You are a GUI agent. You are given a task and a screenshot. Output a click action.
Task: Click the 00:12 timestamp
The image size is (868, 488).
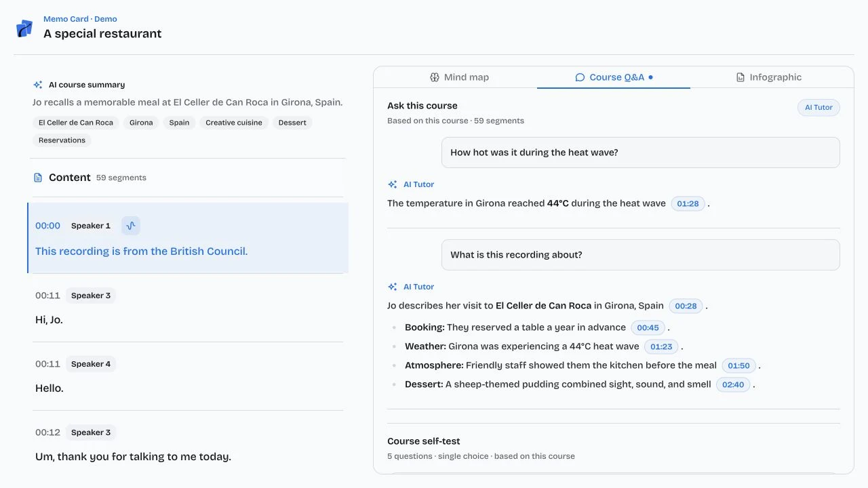click(47, 432)
